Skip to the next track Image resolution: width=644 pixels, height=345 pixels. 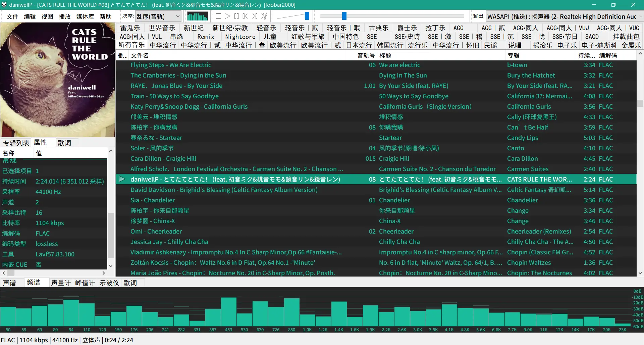coord(255,16)
